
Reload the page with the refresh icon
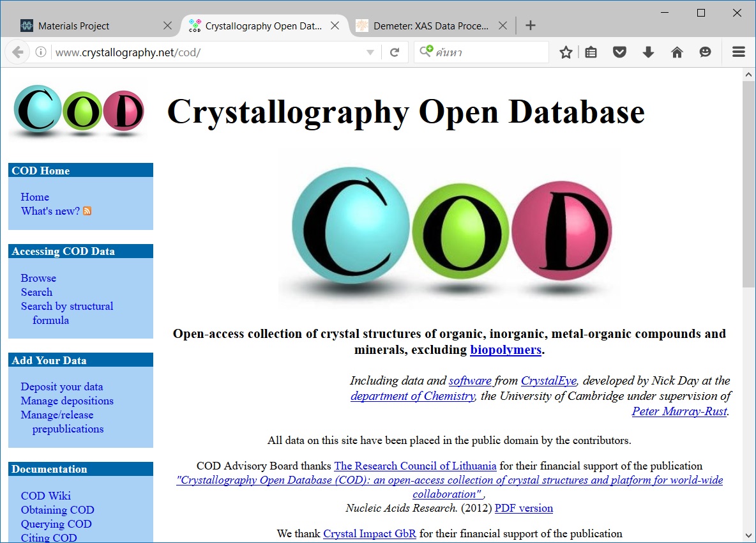point(395,52)
